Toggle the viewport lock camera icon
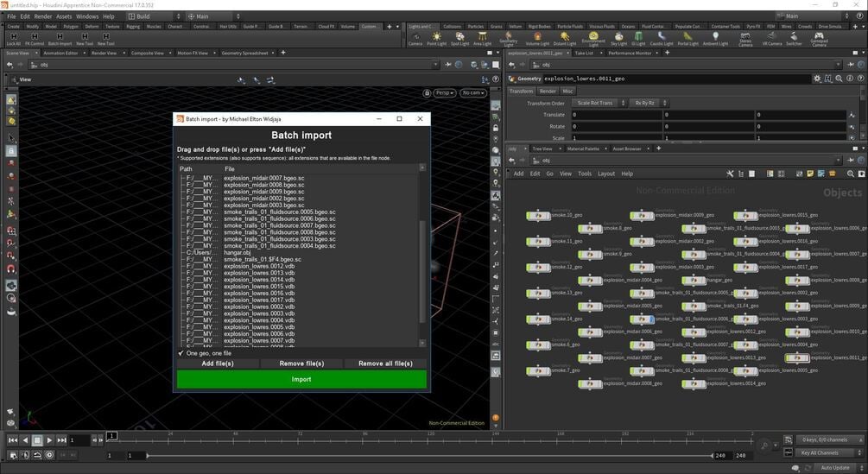The image size is (868, 474). coord(427,93)
